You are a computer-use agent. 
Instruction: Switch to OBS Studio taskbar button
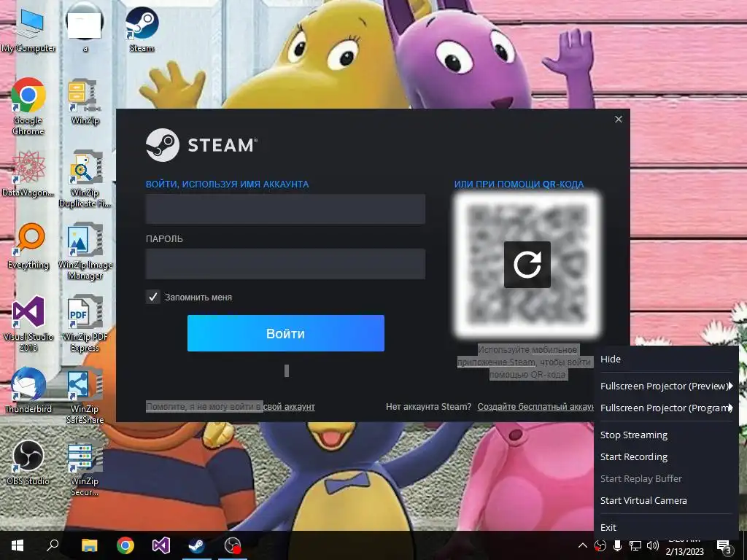[x=233, y=545]
